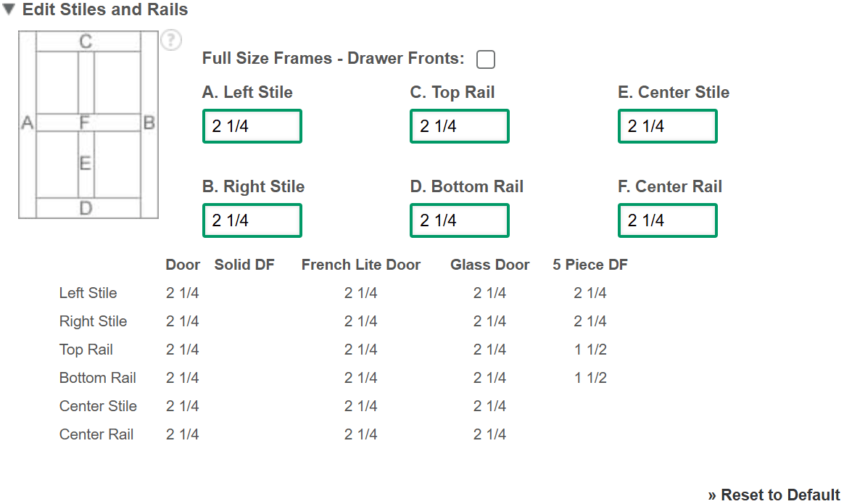The image size is (844, 504).
Task: Click the stile and rail diagram thumbnail
Action: (x=88, y=125)
